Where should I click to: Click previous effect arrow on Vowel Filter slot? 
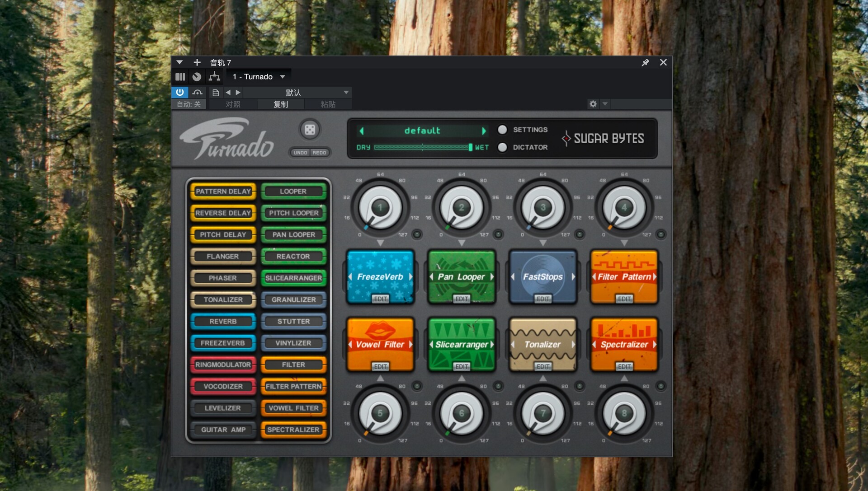[350, 344]
